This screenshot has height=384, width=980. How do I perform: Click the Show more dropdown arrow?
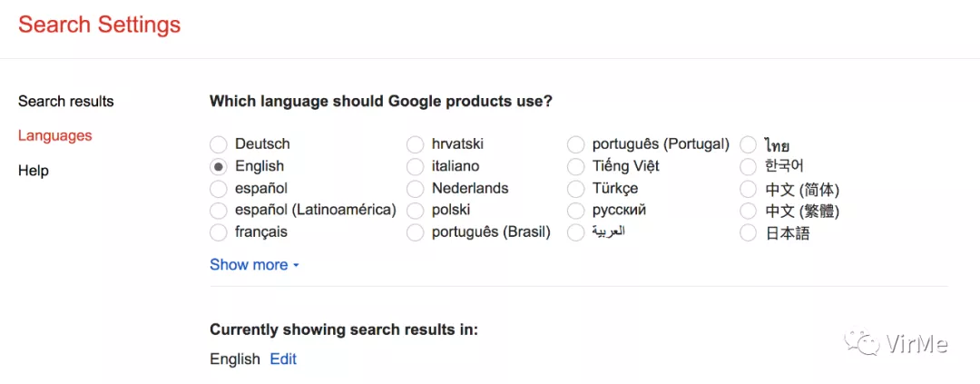pos(297,266)
